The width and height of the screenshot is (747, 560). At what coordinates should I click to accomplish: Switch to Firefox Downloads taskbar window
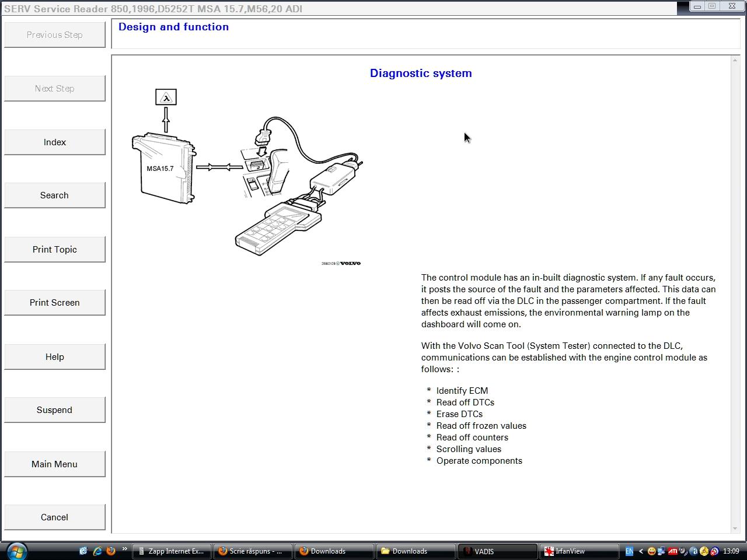334,551
